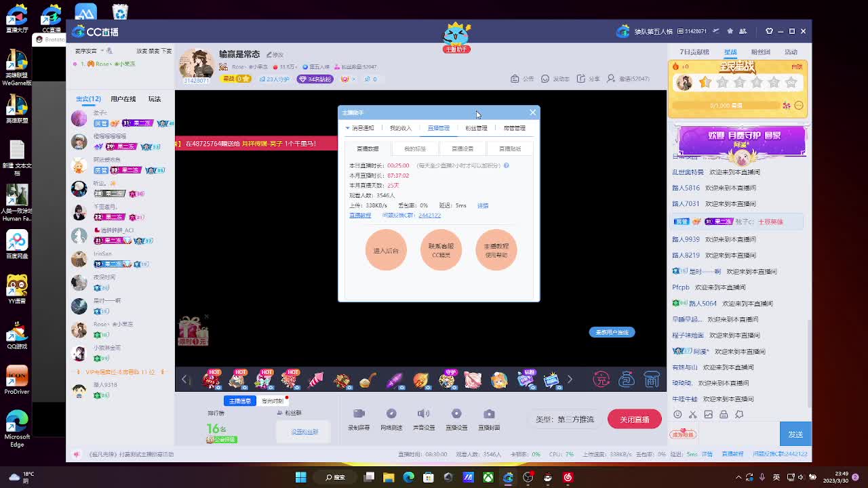Screen dimensions: 868x488
Task: Click the Windows Start button
Action: click(x=300, y=477)
